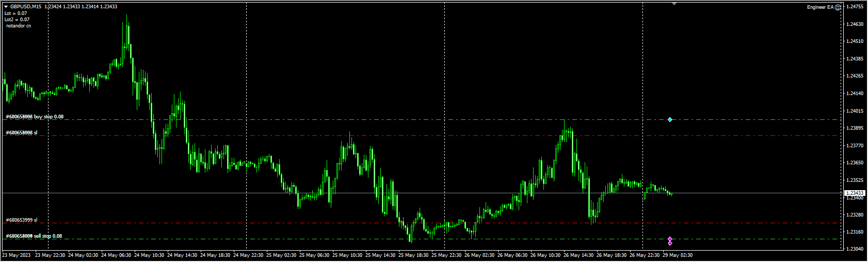
Task: Click the current price tag 1.23433
Action: coord(855,193)
